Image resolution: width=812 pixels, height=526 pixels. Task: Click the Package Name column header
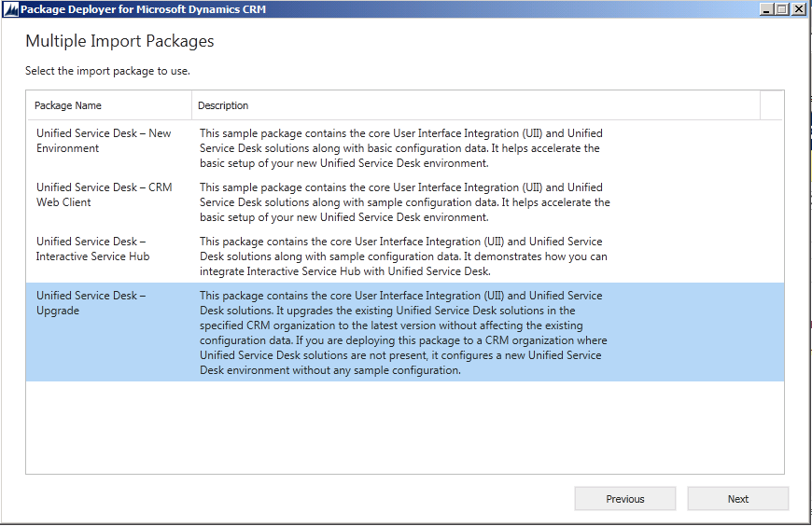[109, 105]
